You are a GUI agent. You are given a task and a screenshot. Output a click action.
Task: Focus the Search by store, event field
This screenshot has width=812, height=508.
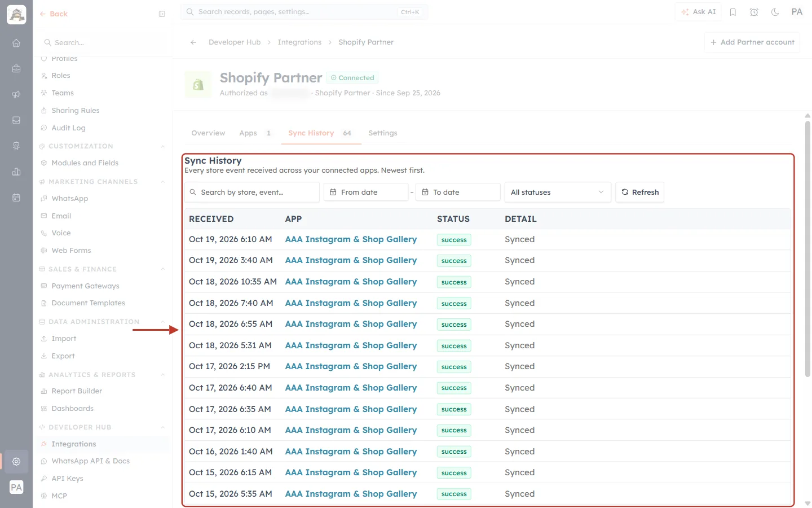[x=252, y=192]
